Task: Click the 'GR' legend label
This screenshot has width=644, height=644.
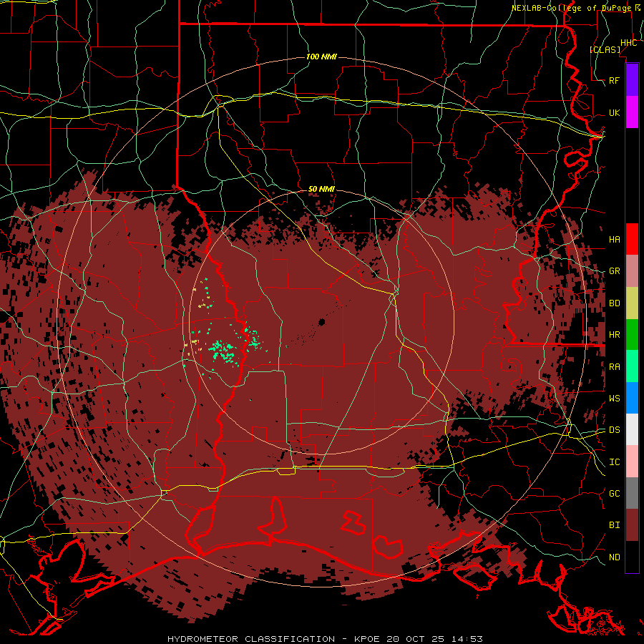Action: pos(614,271)
